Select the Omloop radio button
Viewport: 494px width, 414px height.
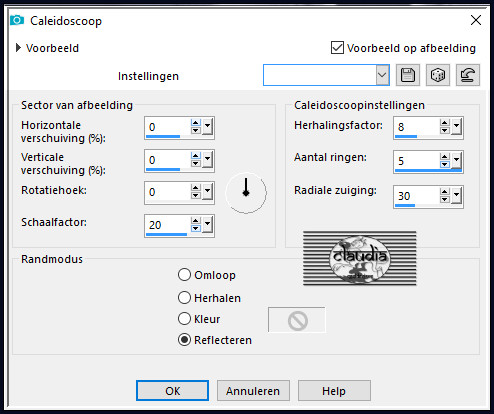[x=184, y=275]
